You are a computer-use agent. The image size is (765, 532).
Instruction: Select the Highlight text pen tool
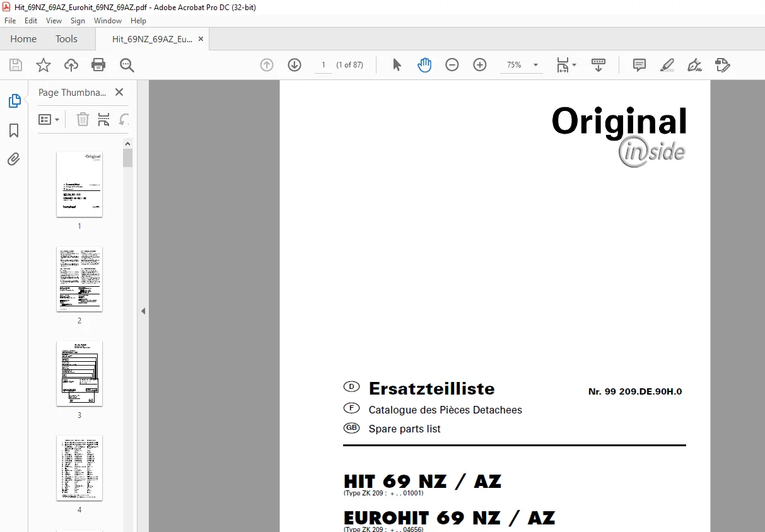[667, 65]
